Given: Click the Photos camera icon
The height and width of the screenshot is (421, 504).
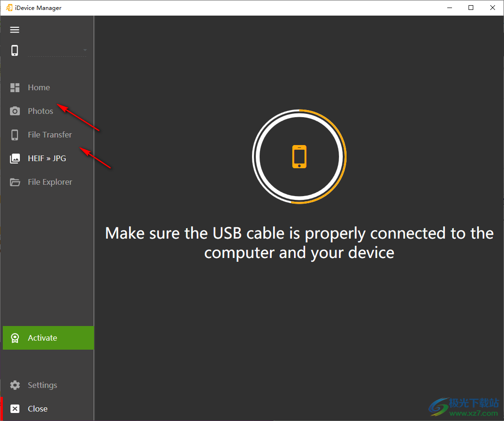Looking at the screenshot, I should click(x=15, y=111).
